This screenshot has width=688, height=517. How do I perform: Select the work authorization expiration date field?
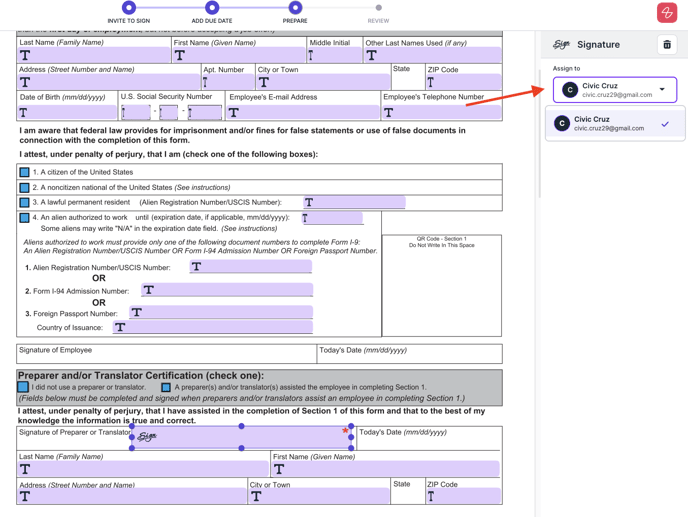333,218
